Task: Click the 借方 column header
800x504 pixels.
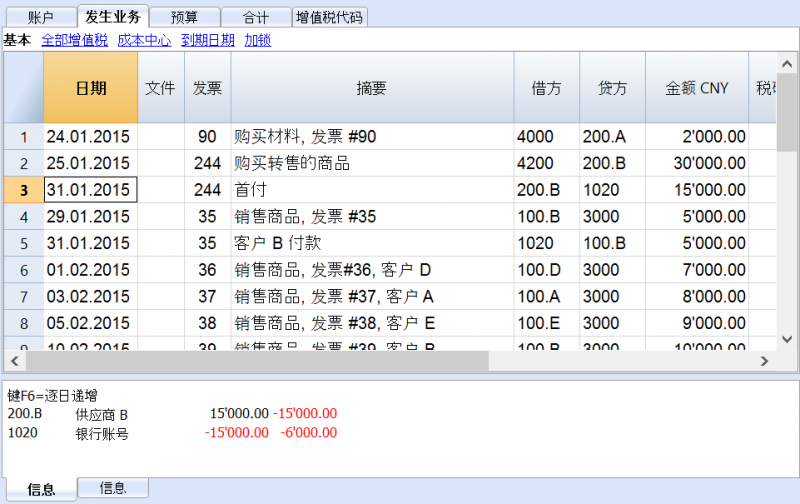Action: pyautogui.click(x=546, y=88)
